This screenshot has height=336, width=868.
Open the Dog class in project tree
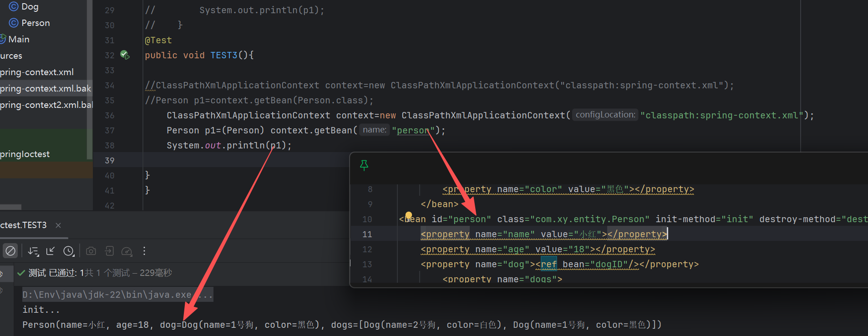pos(30,7)
